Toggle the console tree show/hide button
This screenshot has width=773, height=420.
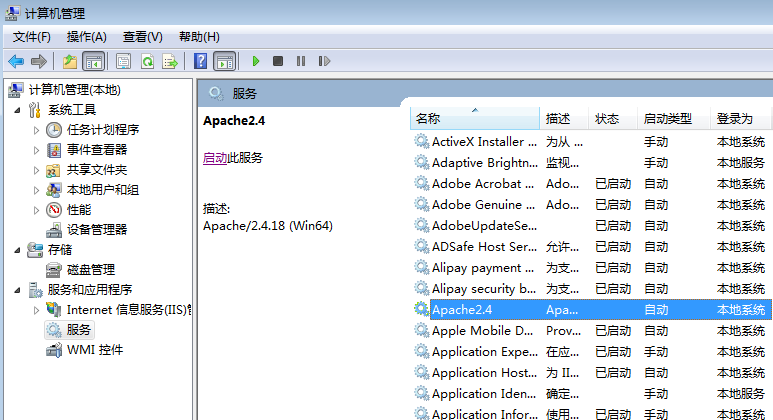pyautogui.click(x=93, y=61)
